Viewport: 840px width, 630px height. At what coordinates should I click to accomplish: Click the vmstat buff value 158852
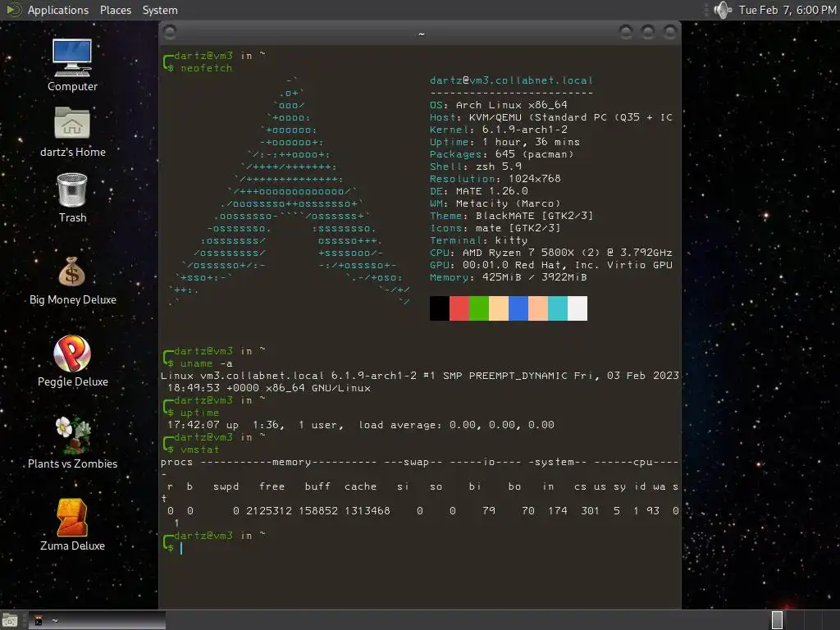318,511
